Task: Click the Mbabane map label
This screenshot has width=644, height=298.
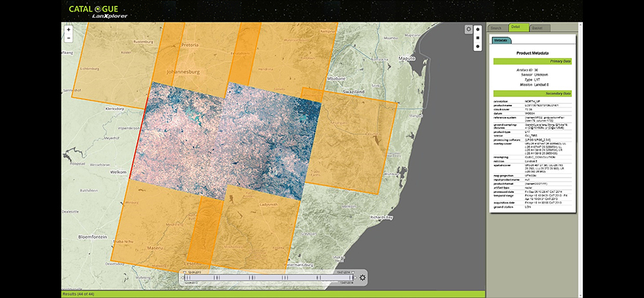Action: tap(336, 78)
